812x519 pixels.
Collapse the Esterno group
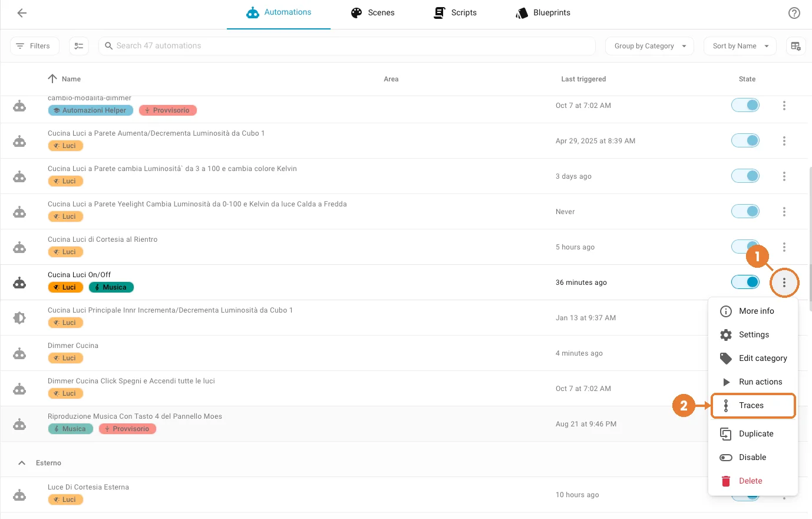(22, 463)
